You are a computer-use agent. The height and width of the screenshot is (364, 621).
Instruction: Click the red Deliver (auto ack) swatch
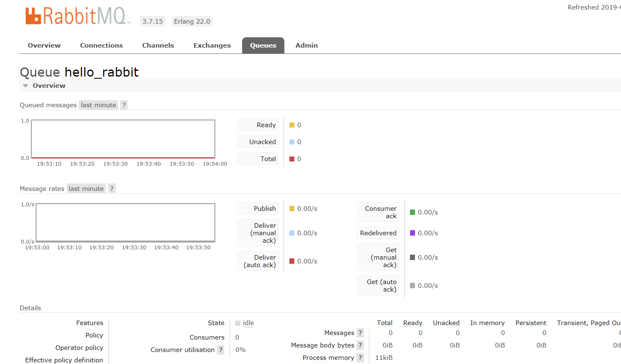point(292,261)
